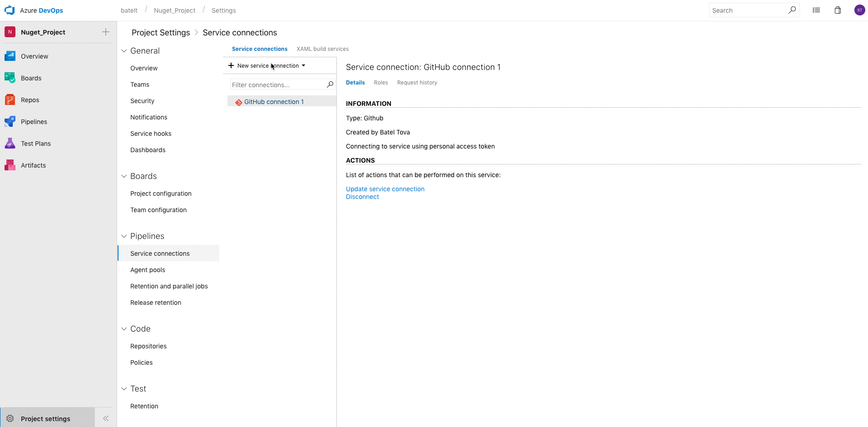Viewport: 868px width, 427px height.
Task: Open the work items list icon in header
Action: 816,10
